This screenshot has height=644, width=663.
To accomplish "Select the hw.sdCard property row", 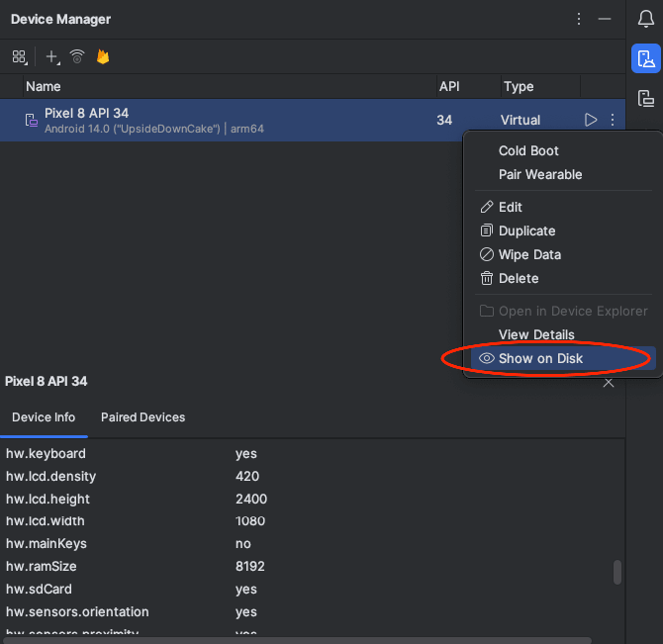I will (x=311, y=589).
